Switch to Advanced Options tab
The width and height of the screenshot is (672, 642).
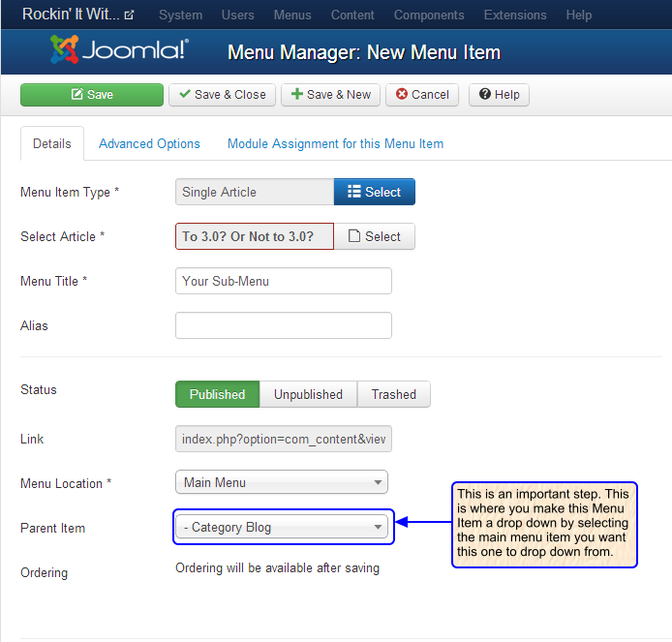[x=149, y=143]
